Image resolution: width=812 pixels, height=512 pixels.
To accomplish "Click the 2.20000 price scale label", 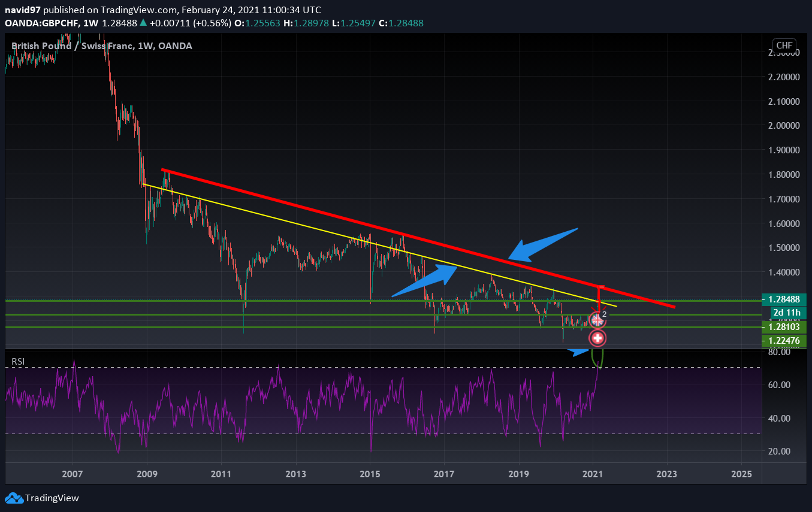I will [x=784, y=77].
